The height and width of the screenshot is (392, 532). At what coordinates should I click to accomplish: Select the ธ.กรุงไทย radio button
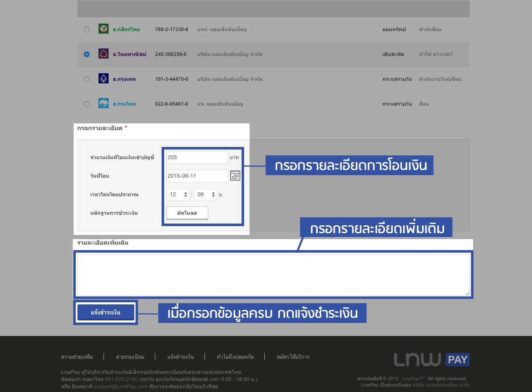(87, 104)
